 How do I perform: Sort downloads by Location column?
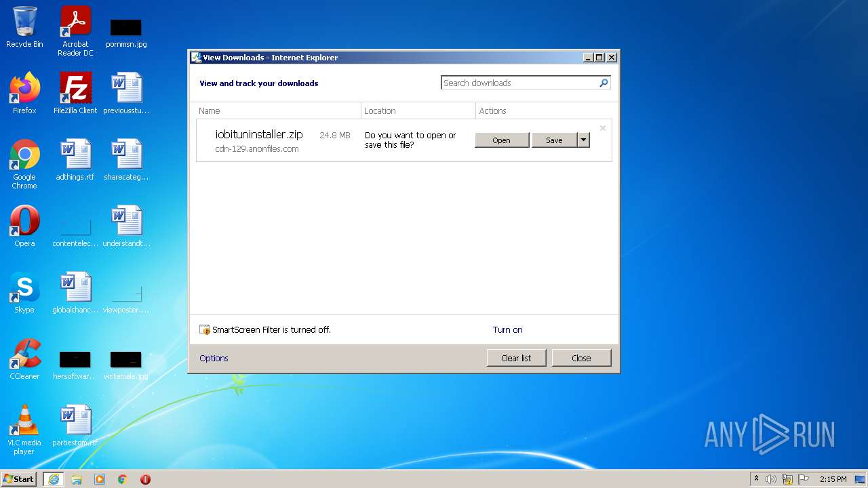418,110
